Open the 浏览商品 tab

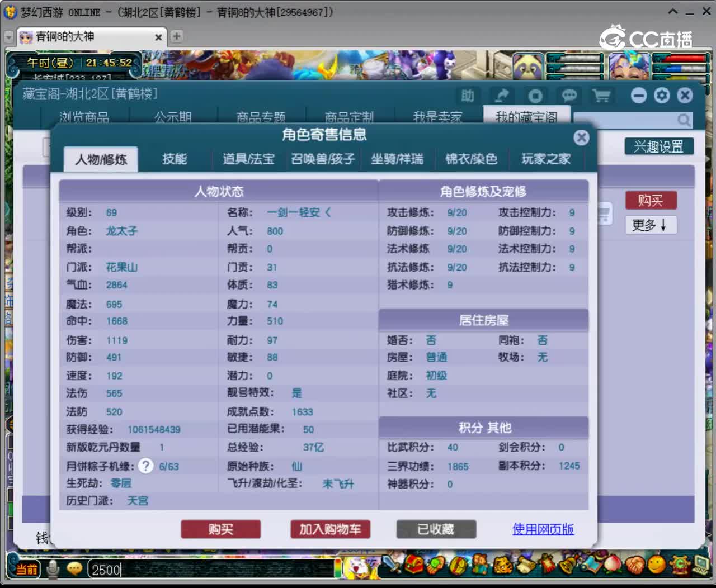pyautogui.click(x=84, y=116)
